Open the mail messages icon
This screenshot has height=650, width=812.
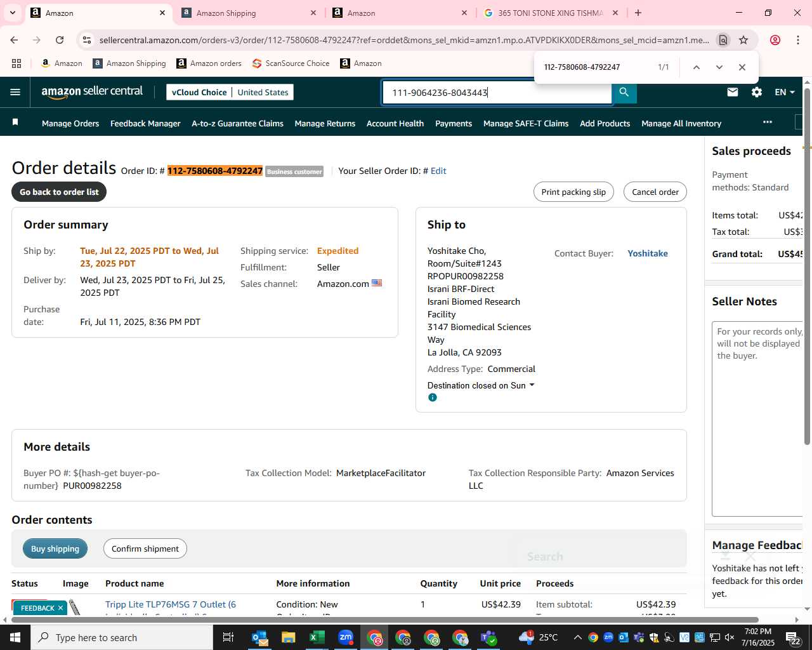tap(733, 92)
